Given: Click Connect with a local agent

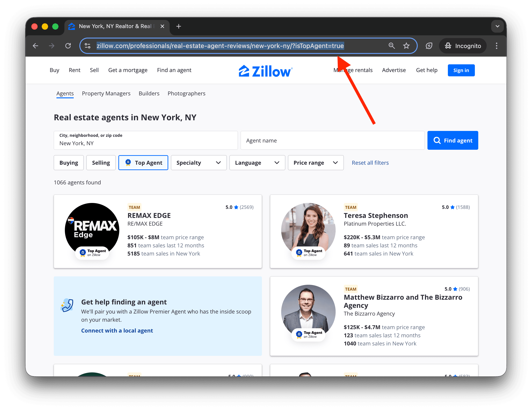Looking at the screenshot, I should pyautogui.click(x=117, y=330).
